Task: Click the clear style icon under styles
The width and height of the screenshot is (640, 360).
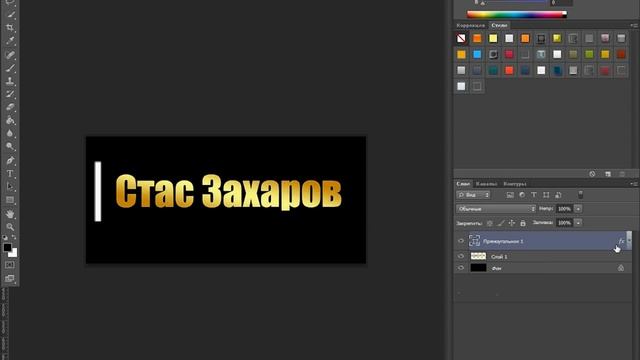Action: 592,174
